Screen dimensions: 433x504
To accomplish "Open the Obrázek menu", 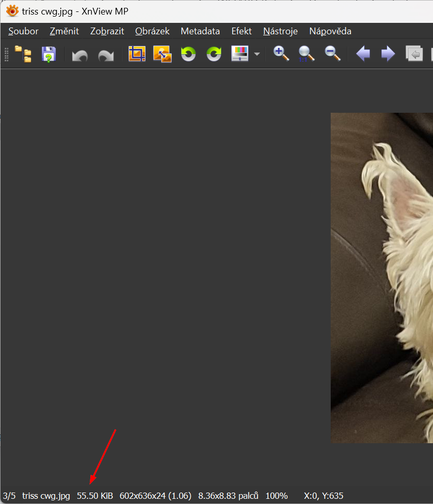I will pos(152,31).
